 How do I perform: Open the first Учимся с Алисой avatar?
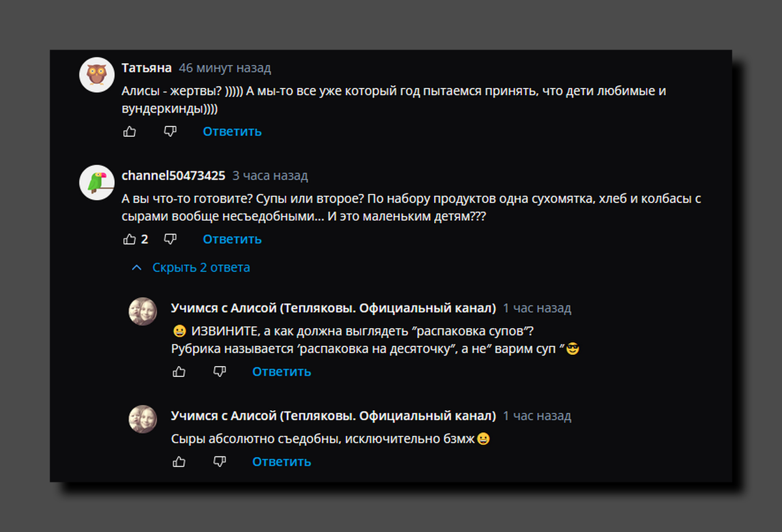(x=142, y=311)
